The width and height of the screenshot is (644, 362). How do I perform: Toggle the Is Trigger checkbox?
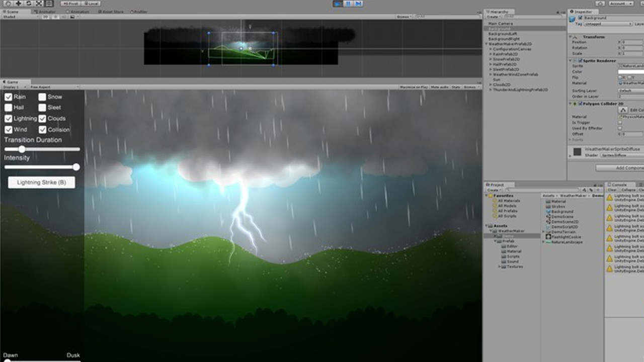[620, 122]
